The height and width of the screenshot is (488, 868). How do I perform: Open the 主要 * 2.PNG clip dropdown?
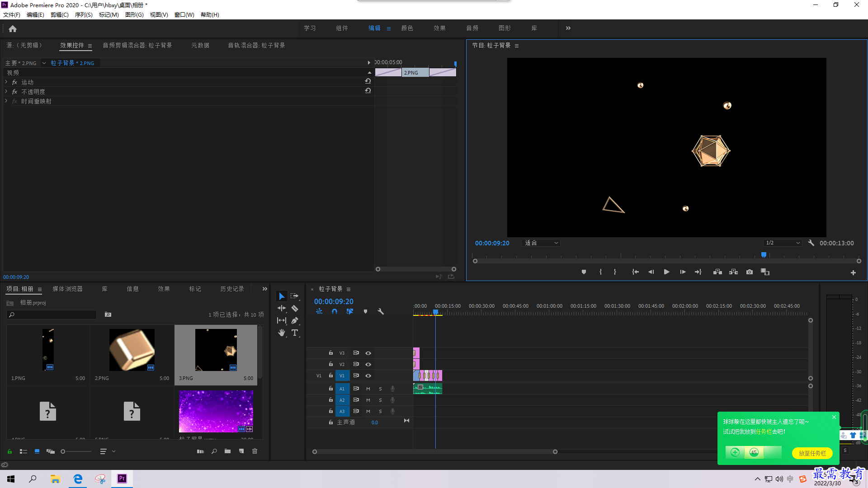click(x=44, y=63)
